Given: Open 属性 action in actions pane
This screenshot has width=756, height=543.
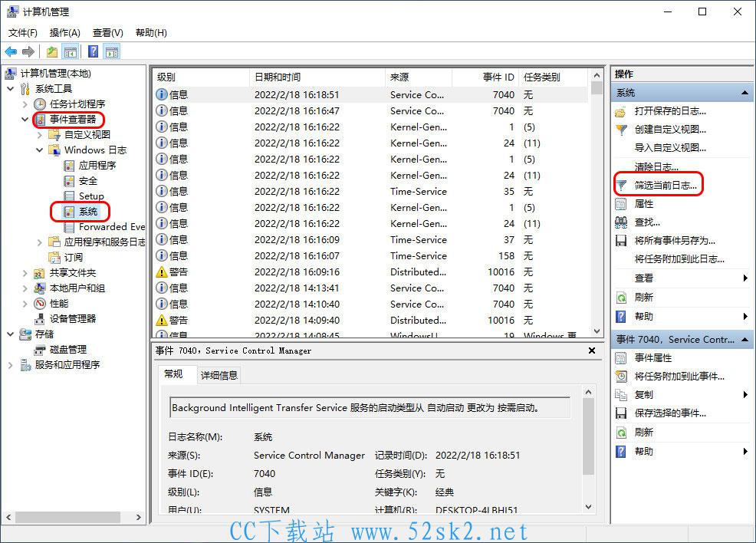Looking at the screenshot, I should [x=643, y=204].
